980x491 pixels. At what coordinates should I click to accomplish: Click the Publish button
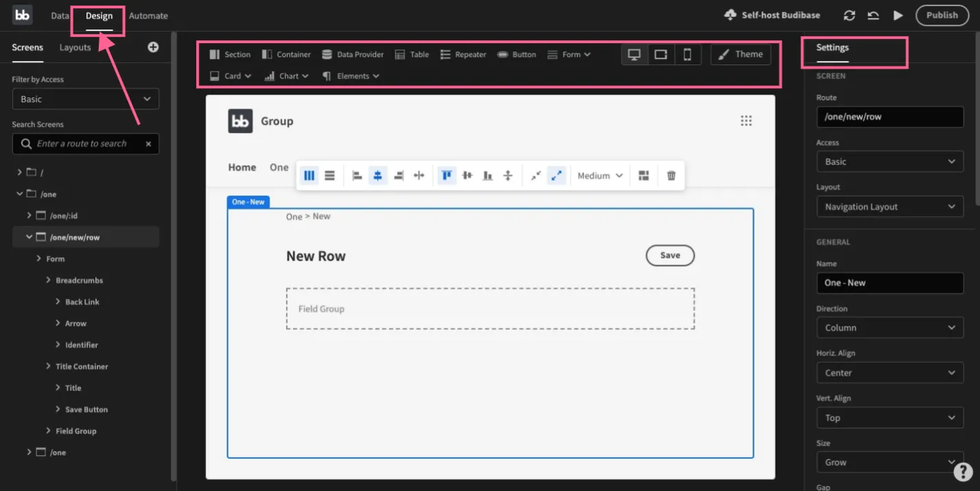(942, 15)
